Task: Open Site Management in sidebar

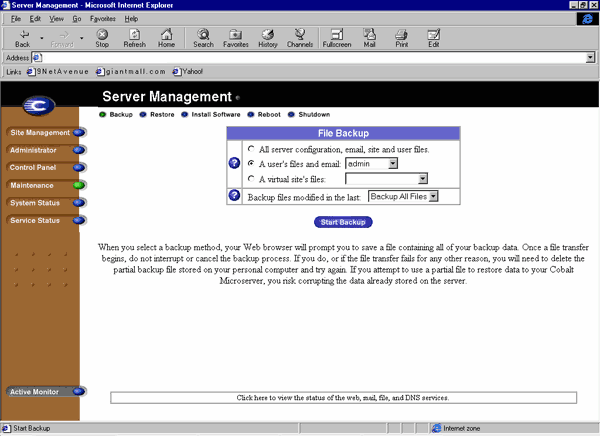Action: pyautogui.click(x=46, y=132)
